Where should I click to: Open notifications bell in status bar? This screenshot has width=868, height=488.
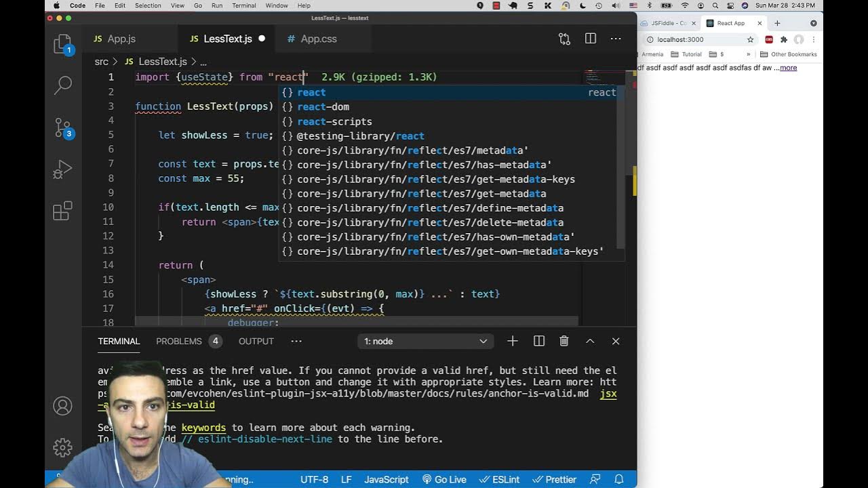click(619, 479)
